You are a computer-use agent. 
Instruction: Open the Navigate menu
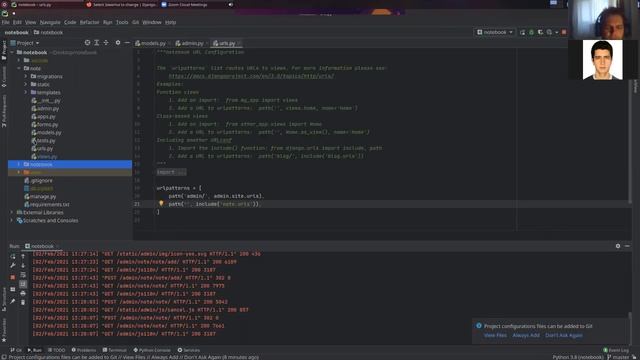click(x=50, y=22)
